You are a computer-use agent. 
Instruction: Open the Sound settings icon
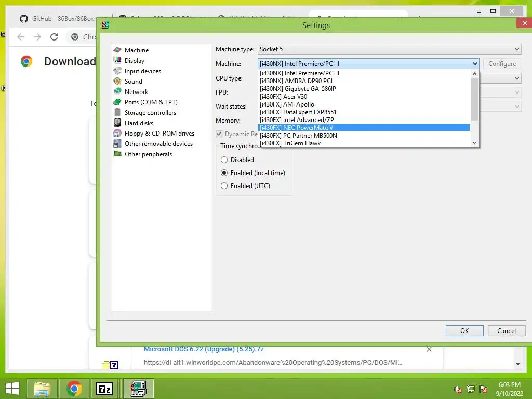click(x=117, y=81)
